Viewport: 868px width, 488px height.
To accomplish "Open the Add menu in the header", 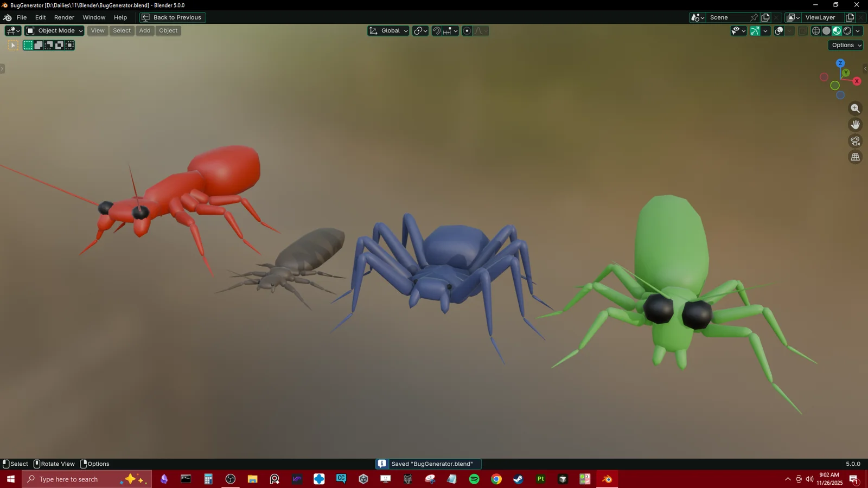I will (x=144, y=31).
